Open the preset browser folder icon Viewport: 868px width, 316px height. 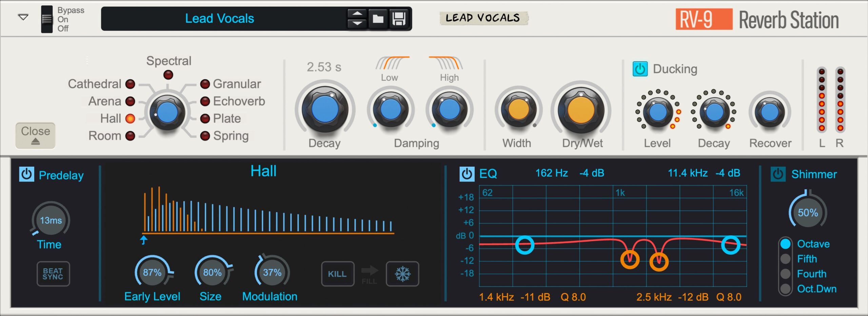pos(378,19)
